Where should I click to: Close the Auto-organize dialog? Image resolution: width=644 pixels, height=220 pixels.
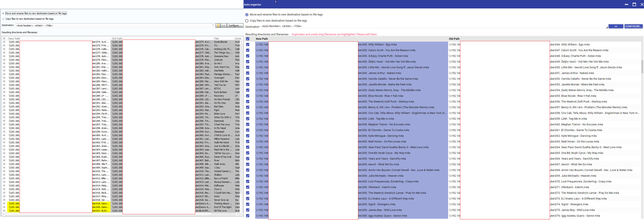tap(641, 4)
